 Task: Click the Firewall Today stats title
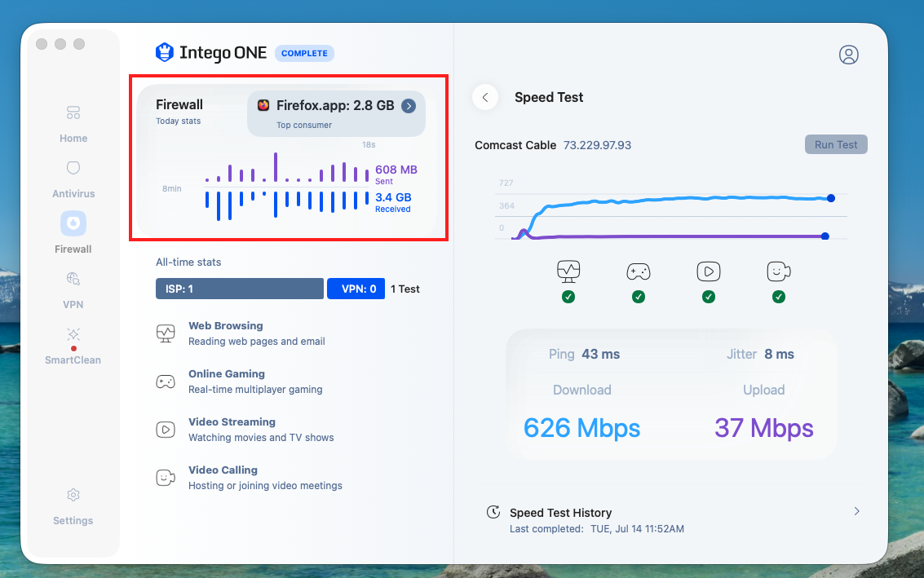click(x=179, y=112)
